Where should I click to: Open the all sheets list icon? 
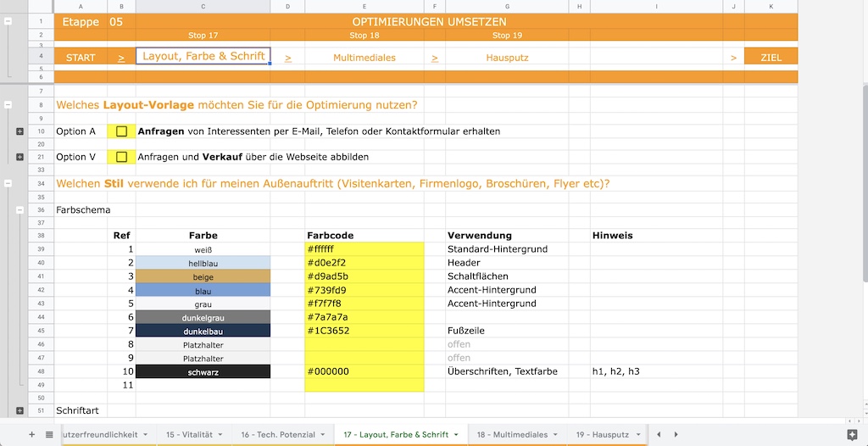pyautogui.click(x=49, y=434)
